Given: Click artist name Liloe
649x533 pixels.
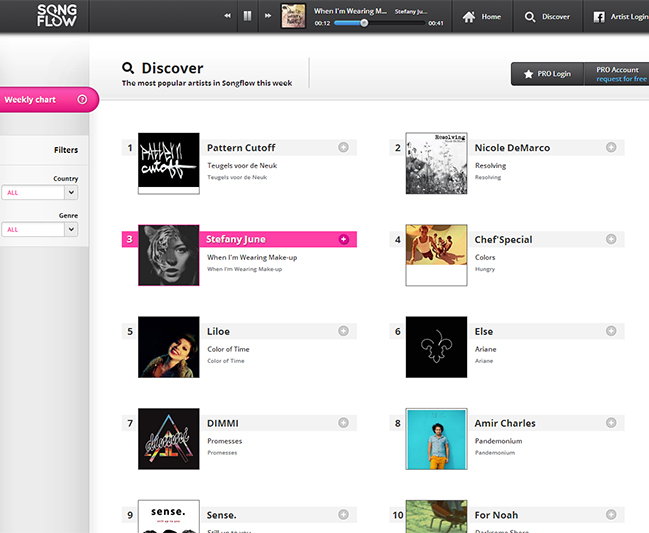Looking at the screenshot, I should (218, 331).
